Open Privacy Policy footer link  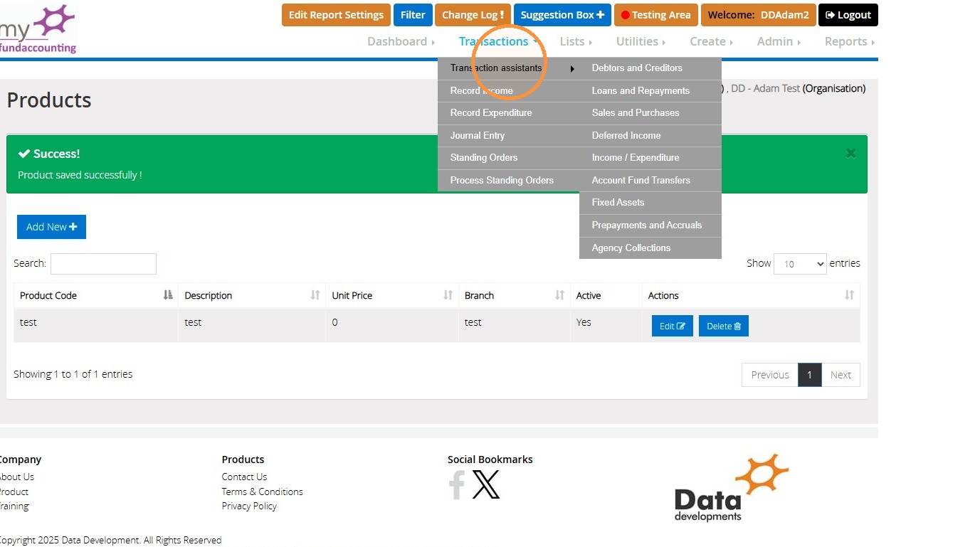249,506
